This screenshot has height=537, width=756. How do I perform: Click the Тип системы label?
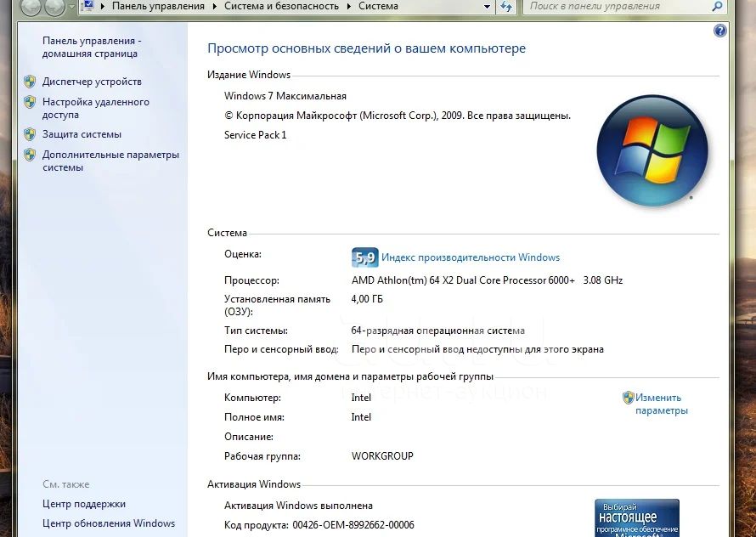[x=256, y=331]
